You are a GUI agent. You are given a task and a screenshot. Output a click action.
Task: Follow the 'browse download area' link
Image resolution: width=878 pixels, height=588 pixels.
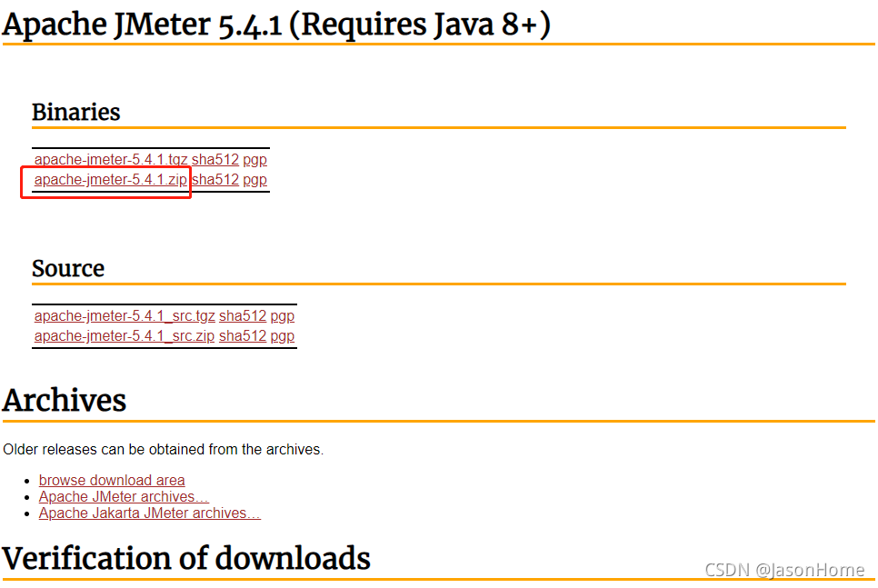point(112,481)
